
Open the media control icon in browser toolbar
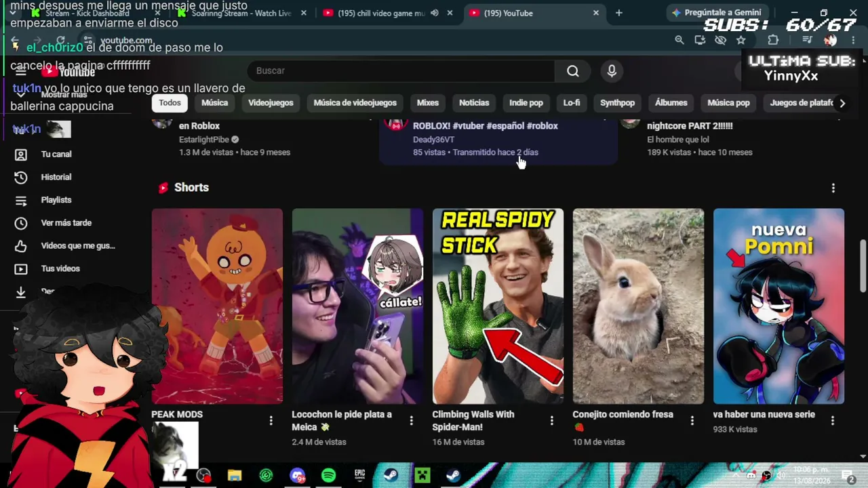(x=807, y=40)
